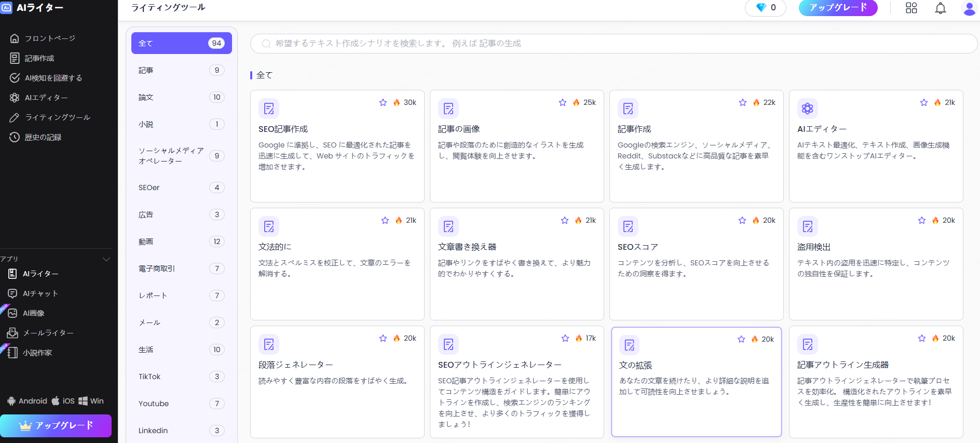Click the ライティングツール pen icon
This screenshot has height=443, width=980.
pyautogui.click(x=15, y=117)
